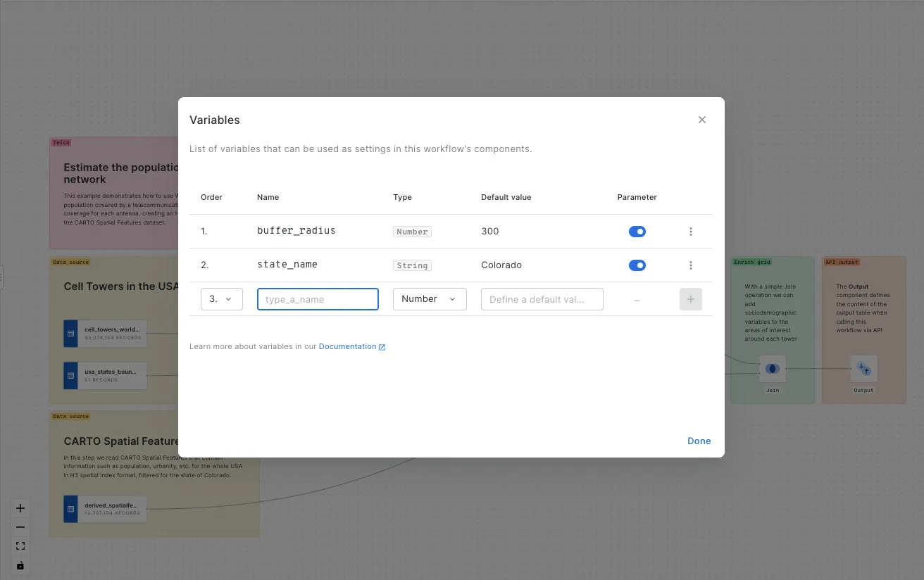
Task: Fit the workflow to the screen
Action: point(20,546)
